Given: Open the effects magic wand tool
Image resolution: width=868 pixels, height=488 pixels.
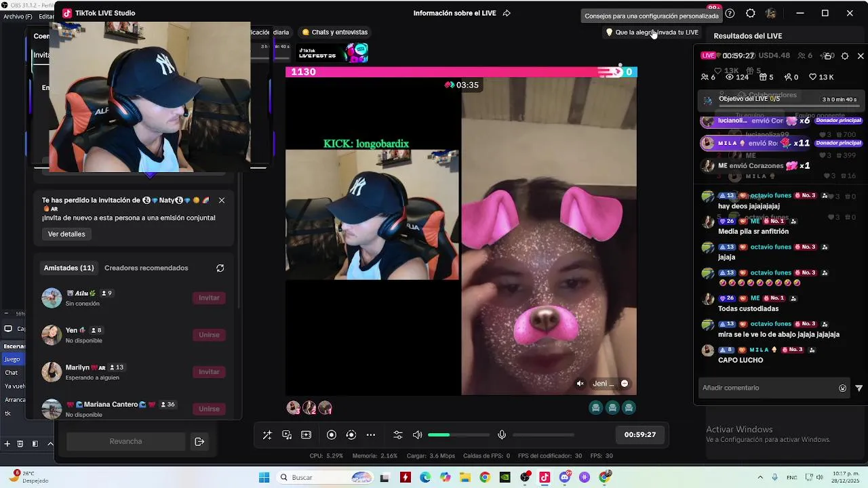Looking at the screenshot, I should pos(267,435).
